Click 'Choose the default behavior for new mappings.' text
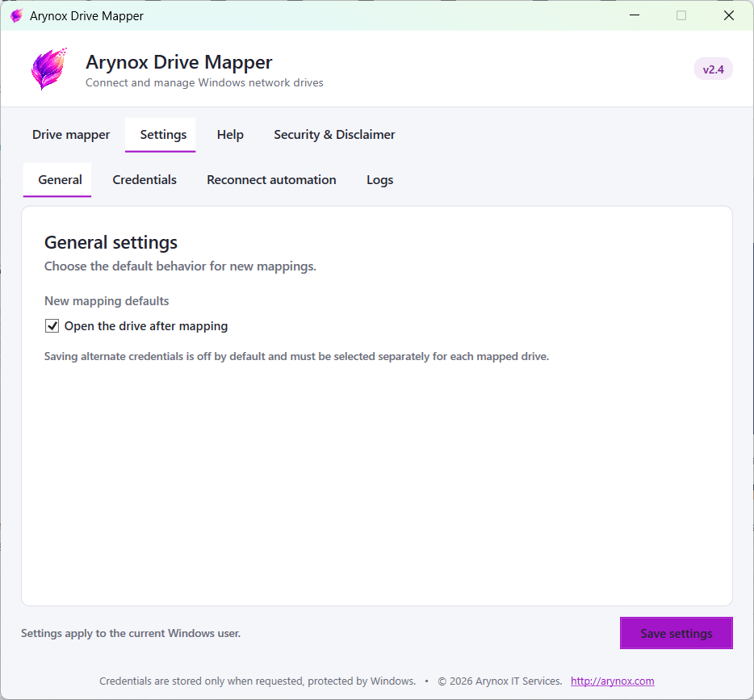754x700 pixels. [x=180, y=266]
